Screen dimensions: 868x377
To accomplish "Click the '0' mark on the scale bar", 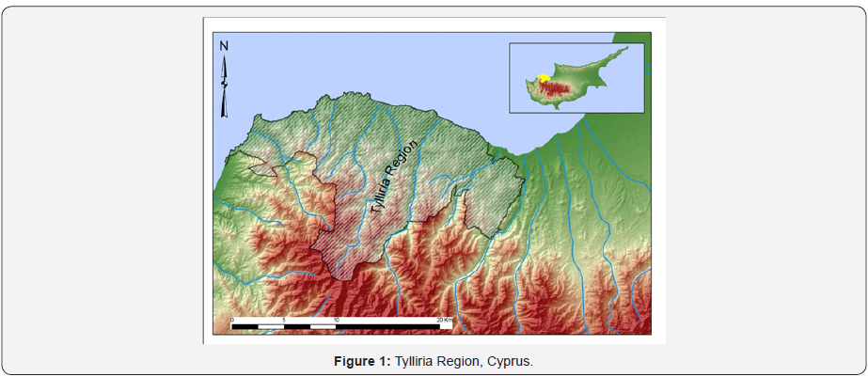I will click(231, 320).
